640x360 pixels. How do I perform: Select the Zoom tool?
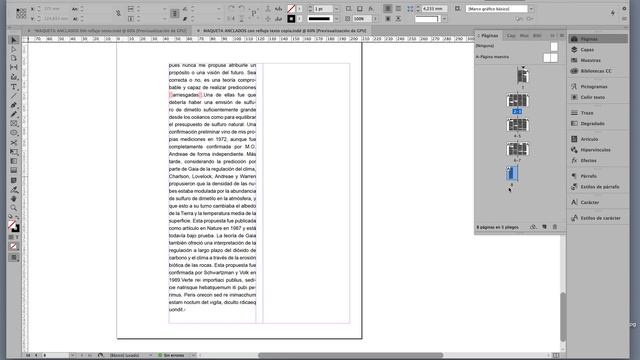(14, 208)
